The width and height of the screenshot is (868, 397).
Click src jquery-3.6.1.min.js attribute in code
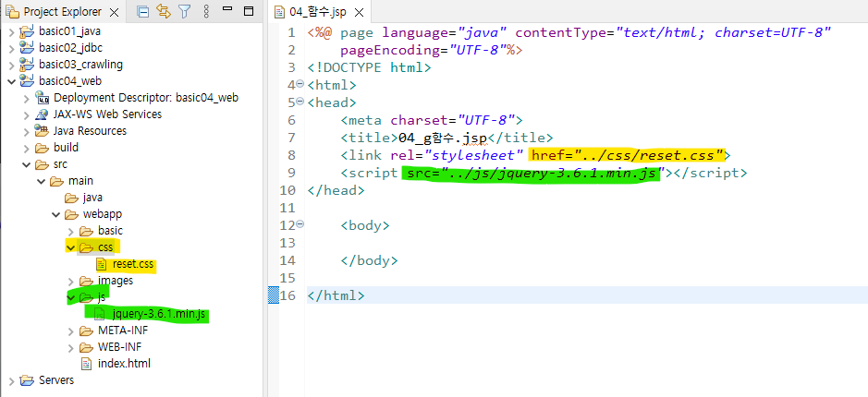pyautogui.click(x=534, y=173)
